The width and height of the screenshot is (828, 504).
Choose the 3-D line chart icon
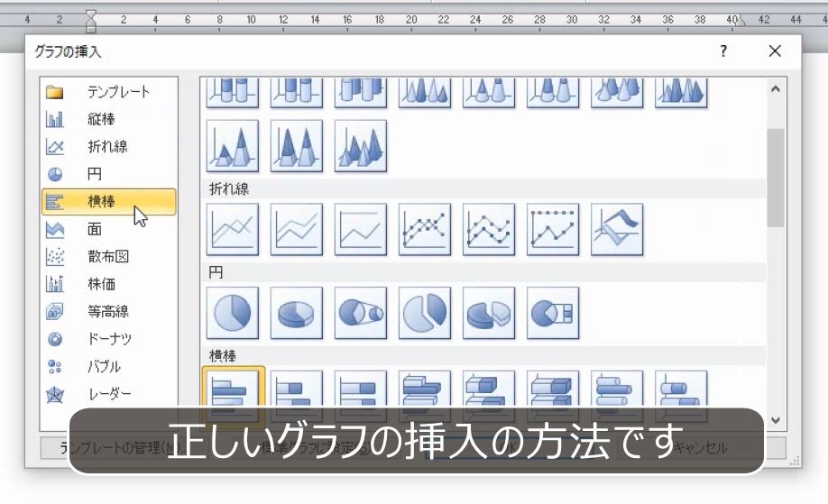[617, 230]
